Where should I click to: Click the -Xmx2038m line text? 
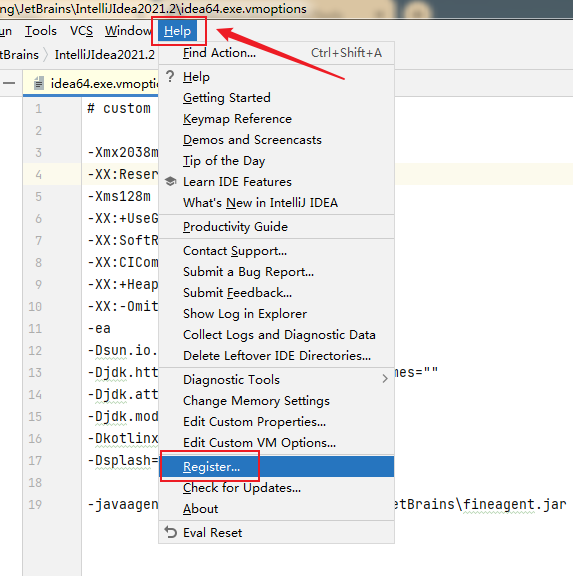tap(123, 152)
